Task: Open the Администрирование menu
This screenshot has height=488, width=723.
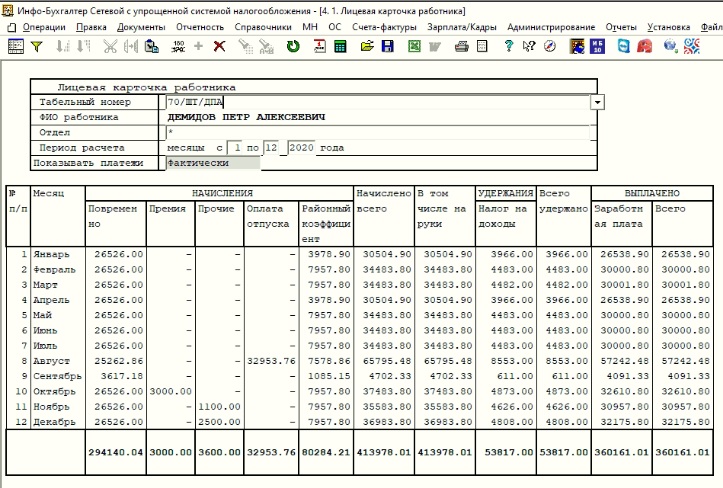Action: (551, 27)
